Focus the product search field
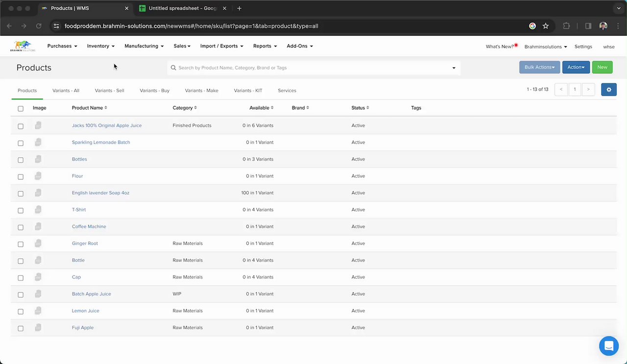Screen dimensions: 627x364 click(x=309, y=68)
